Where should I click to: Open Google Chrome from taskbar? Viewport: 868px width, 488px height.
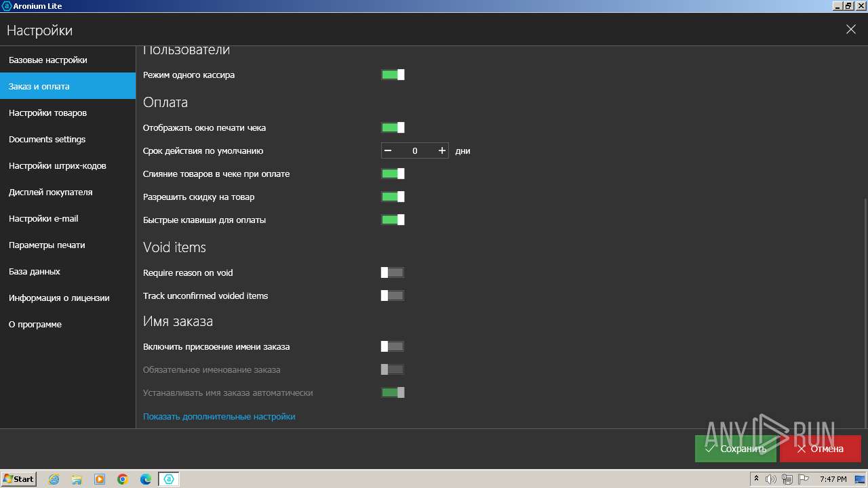tap(123, 479)
